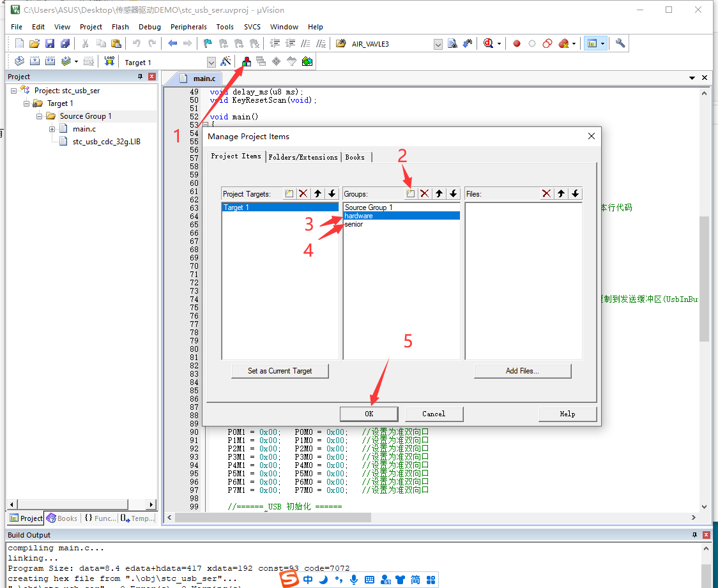Open the Flash menu
This screenshot has height=588, width=718.
coord(121,27)
